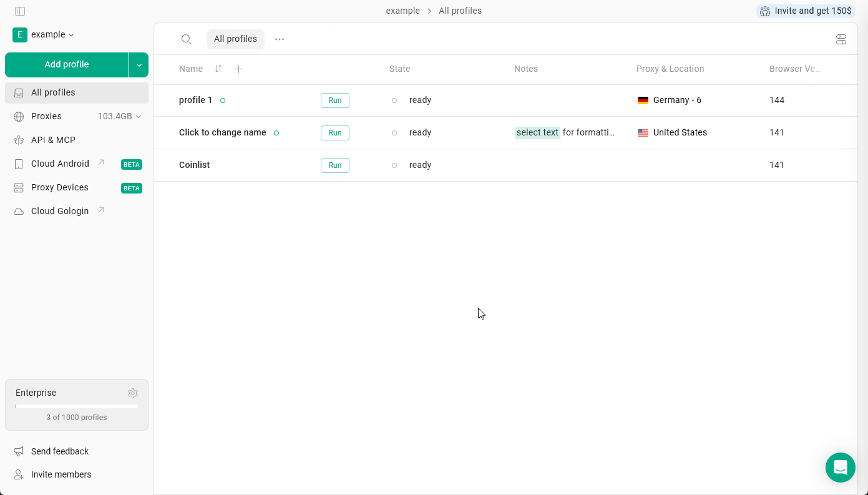The width and height of the screenshot is (868, 495).
Task: Collapse the sidebar using the panel icon
Action: coord(19,11)
